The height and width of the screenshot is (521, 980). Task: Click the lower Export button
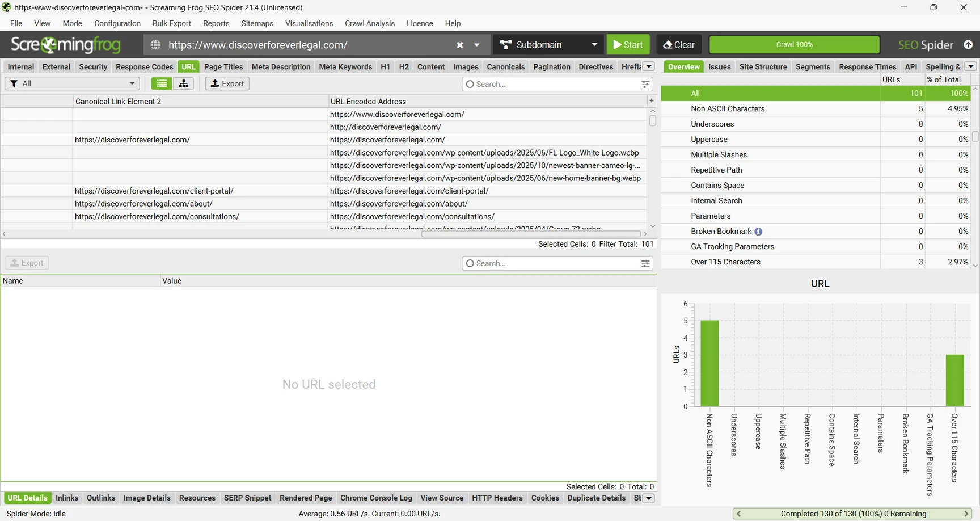(x=27, y=263)
